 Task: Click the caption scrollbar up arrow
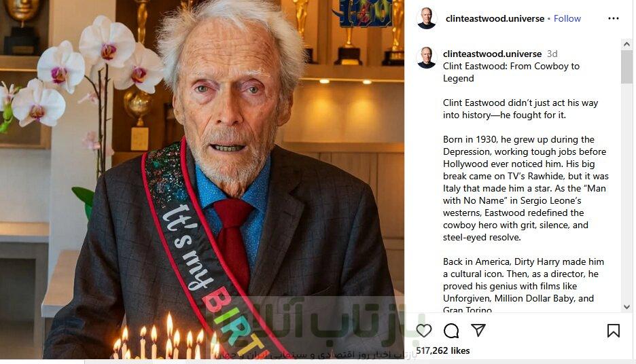click(x=626, y=43)
